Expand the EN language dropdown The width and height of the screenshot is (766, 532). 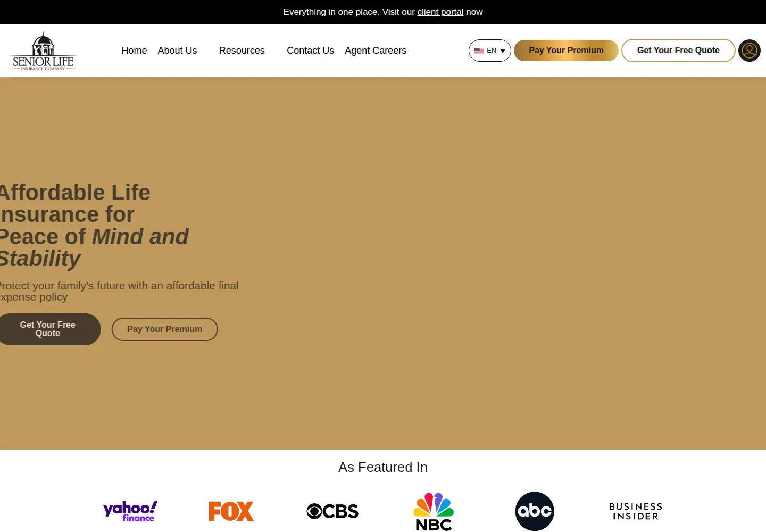pos(490,51)
